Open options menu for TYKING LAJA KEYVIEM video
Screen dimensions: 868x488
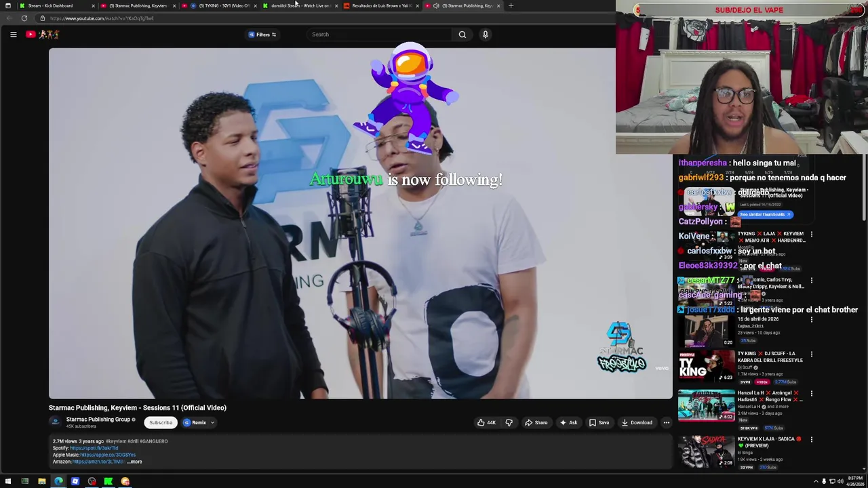[811, 235]
